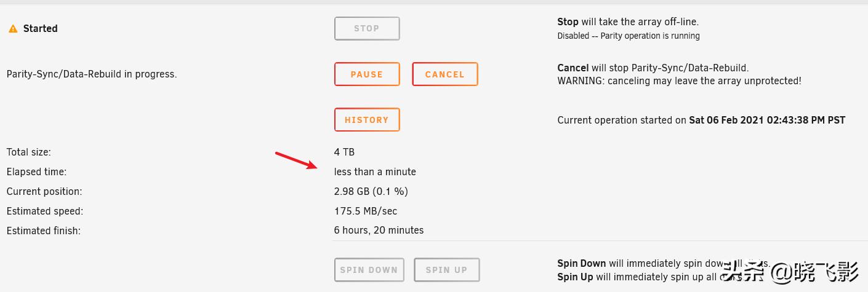
Task: Click the "Started" array status text
Action: [40, 28]
